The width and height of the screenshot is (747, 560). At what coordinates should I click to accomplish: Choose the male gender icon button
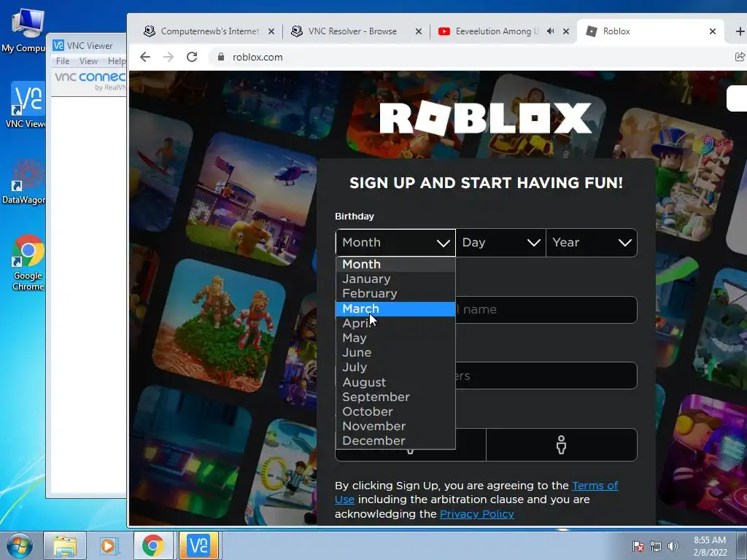pyautogui.click(x=561, y=445)
